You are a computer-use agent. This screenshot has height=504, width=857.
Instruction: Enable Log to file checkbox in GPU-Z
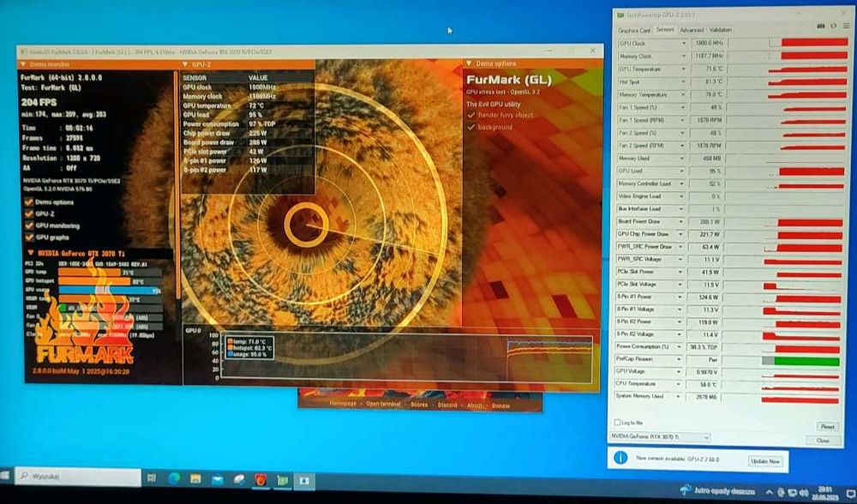pos(617,423)
